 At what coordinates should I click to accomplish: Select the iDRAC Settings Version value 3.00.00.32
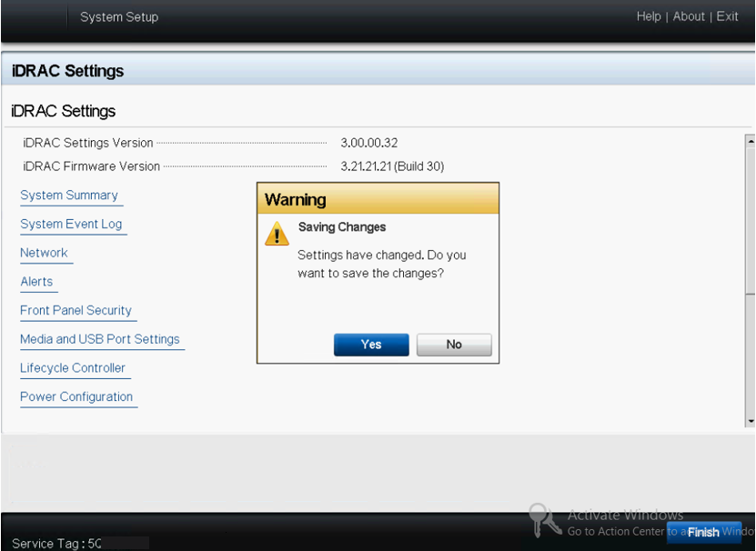click(369, 143)
